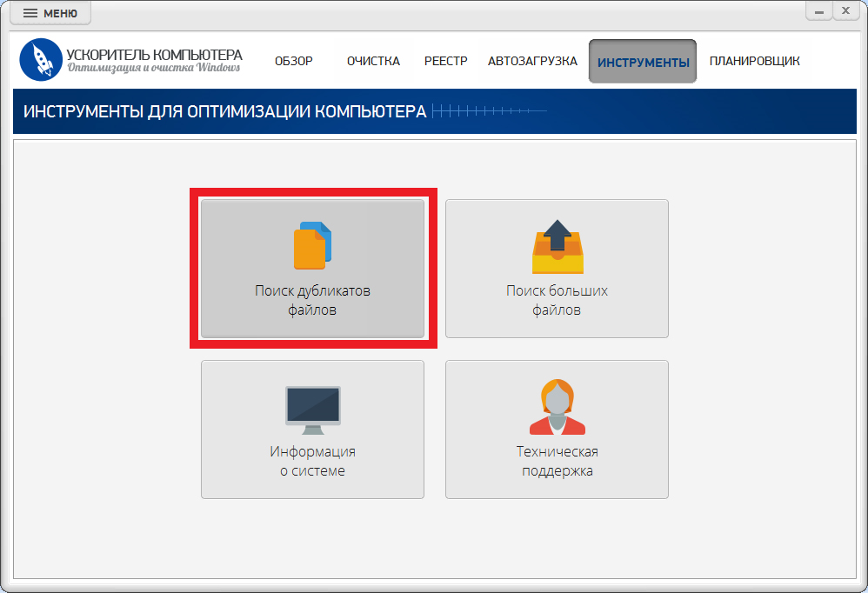
Task: Click the Поиск больших файлов label
Action: (557, 300)
